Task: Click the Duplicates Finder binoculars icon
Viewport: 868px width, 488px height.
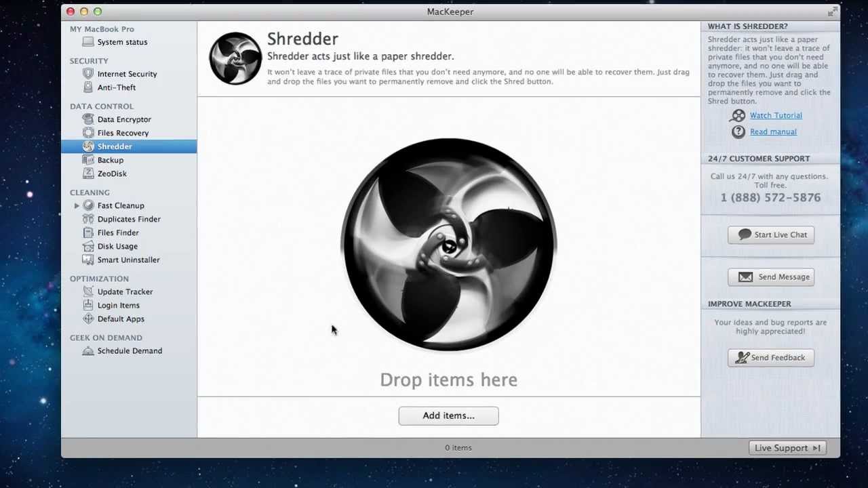Action: 88,219
